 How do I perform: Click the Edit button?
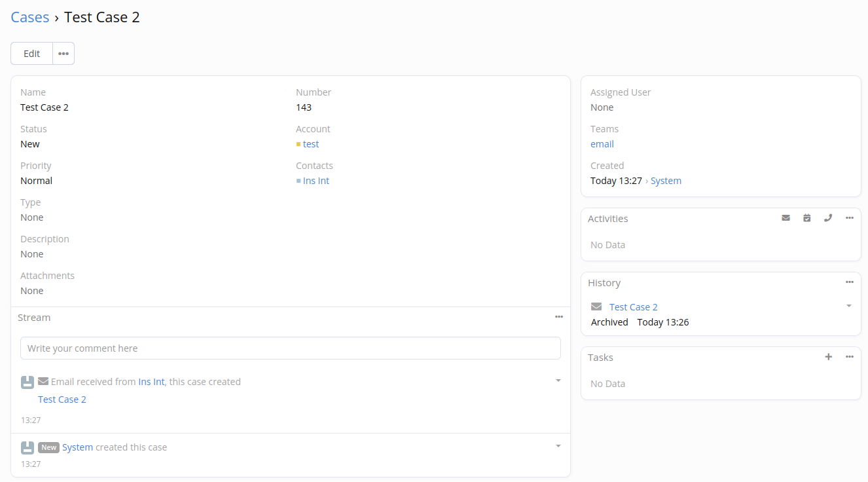click(31, 54)
